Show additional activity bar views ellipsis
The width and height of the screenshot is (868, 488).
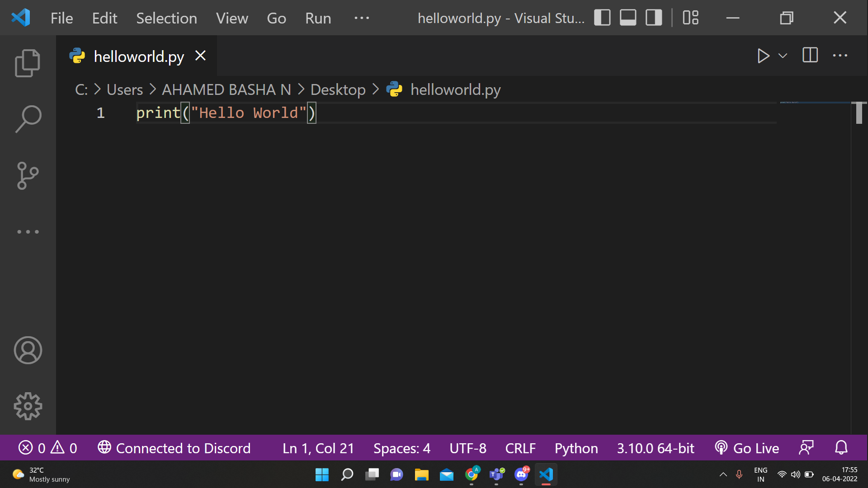[x=28, y=232]
